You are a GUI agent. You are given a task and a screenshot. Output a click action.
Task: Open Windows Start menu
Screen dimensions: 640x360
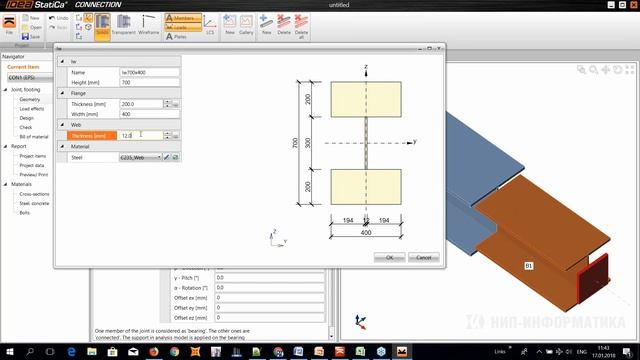click(x=10, y=351)
